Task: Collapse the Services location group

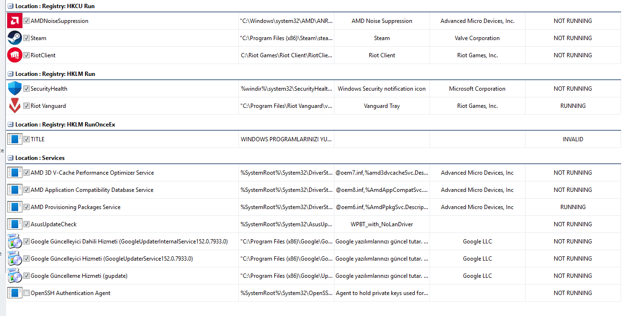Action: pyautogui.click(x=11, y=158)
